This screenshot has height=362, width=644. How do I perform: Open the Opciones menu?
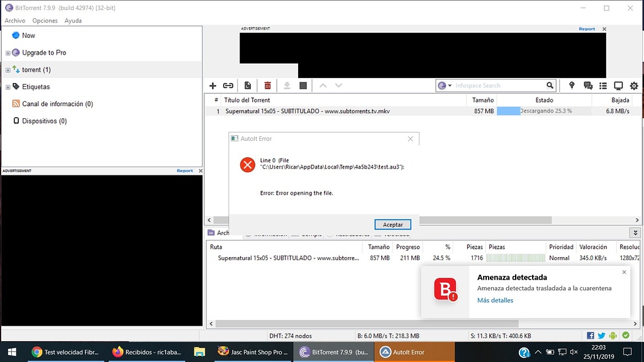45,20
